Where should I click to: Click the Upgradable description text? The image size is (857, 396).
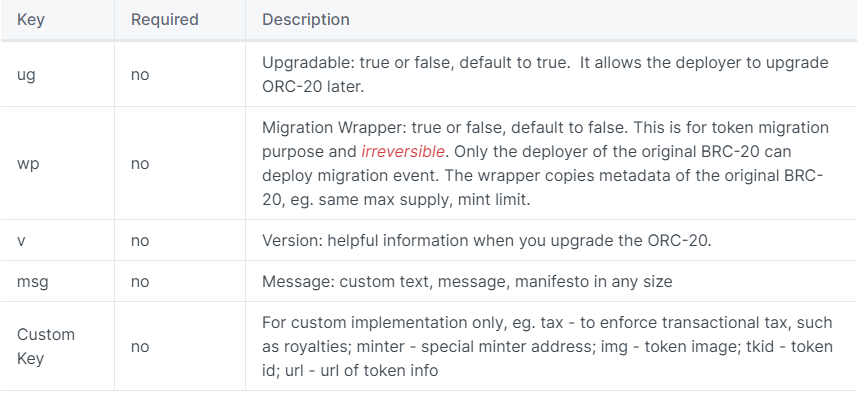tap(545, 75)
